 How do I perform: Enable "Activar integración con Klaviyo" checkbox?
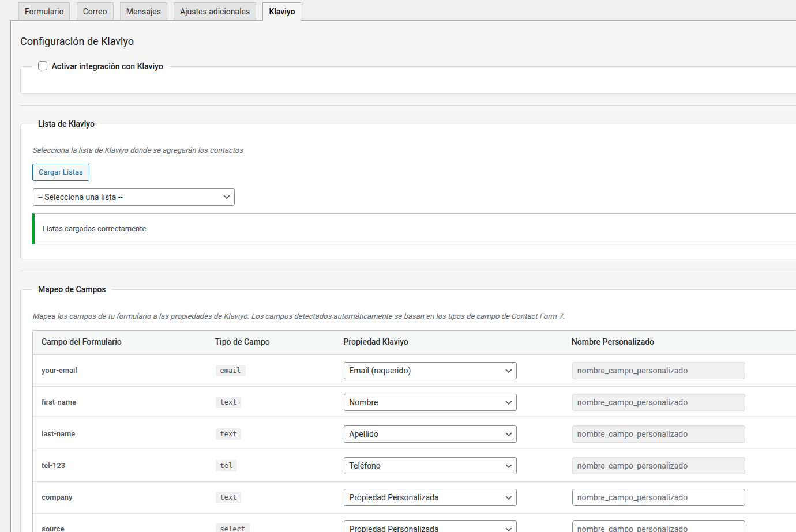43,66
